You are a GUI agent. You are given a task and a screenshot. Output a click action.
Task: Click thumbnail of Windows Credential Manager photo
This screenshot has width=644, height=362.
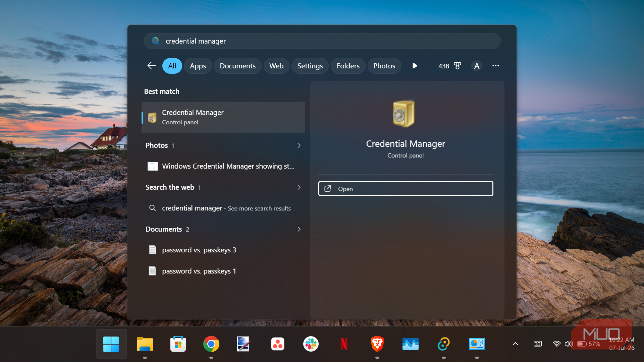tap(153, 166)
